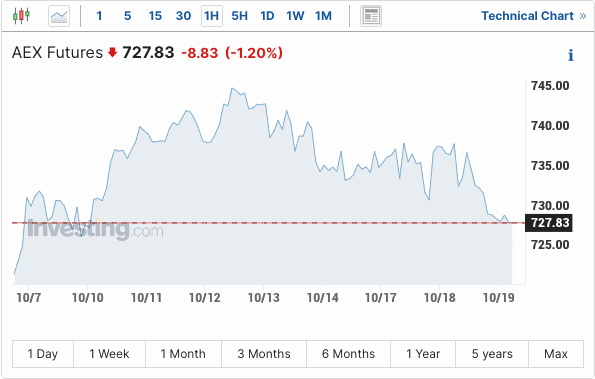Switch to candlestick chart icon
Viewport: 595px width, 379px height.
coord(21,16)
